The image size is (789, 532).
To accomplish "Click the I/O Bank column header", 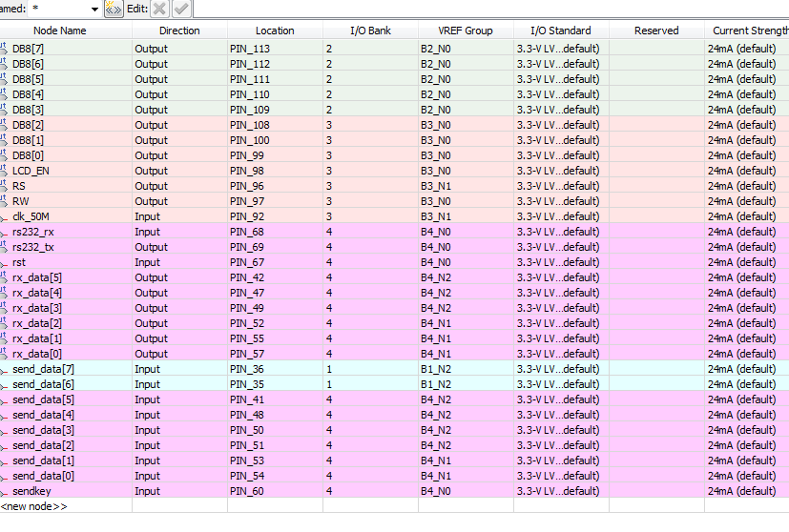I will pyautogui.click(x=370, y=31).
